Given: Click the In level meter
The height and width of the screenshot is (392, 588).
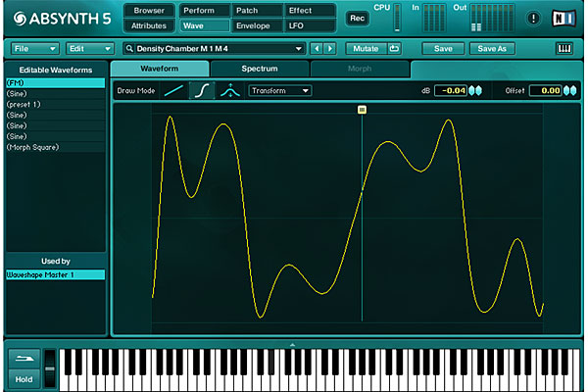Looking at the screenshot, I should click(x=434, y=18).
